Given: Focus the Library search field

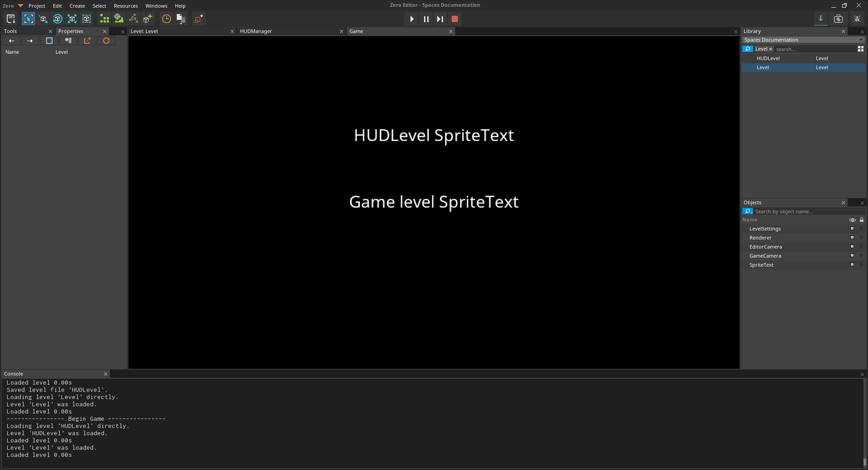Looking at the screenshot, I should coord(815,49).
